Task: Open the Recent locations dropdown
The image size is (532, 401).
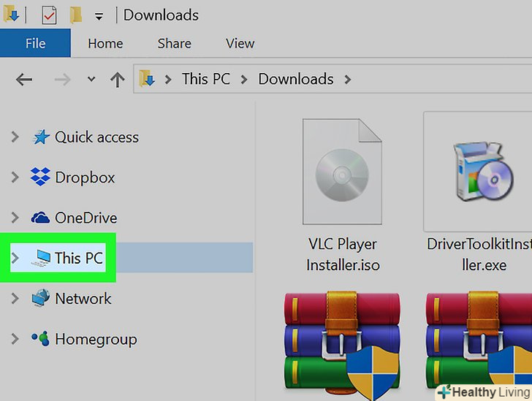Action: tap(91, 80)
